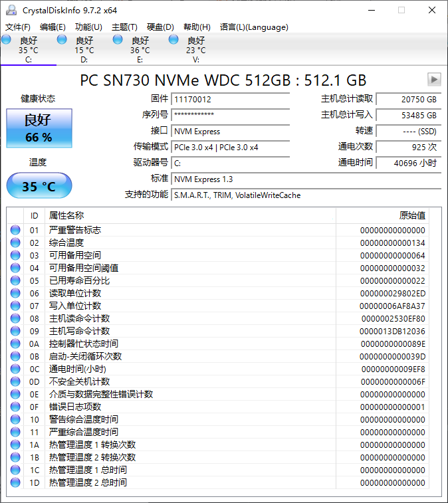This screenshot has height=503, width=448.
Task: Click the next disk arrow button
Action: 434,79
